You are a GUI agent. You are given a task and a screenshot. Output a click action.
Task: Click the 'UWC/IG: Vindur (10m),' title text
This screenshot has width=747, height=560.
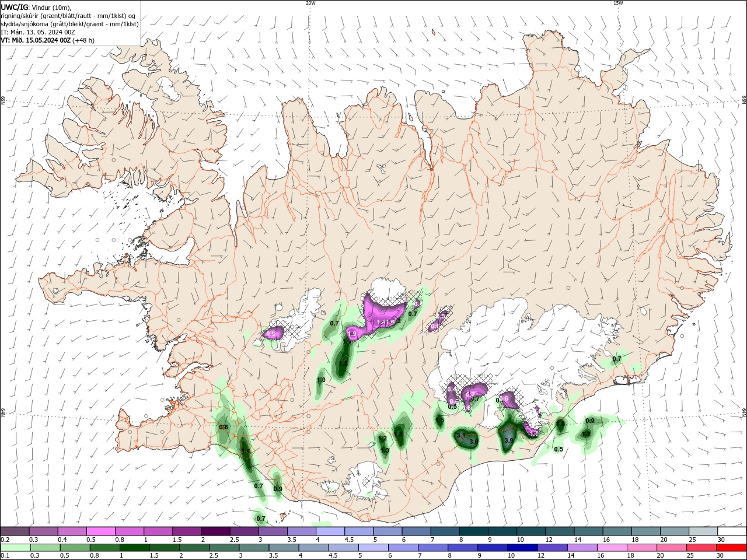(x=37, y=7)
